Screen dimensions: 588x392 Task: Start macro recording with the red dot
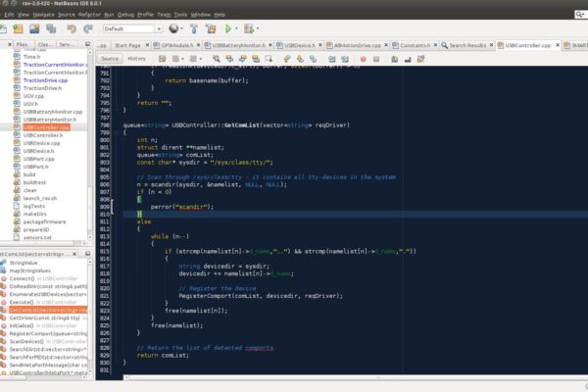pos(363,59)
